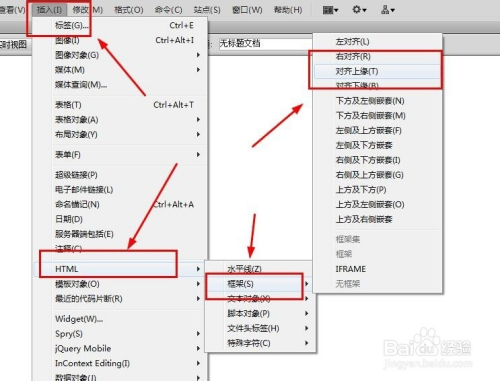The image size is (500, 381).
Task: Expand InContext Editing(I) submenu
Action: (x=120, y=363)
